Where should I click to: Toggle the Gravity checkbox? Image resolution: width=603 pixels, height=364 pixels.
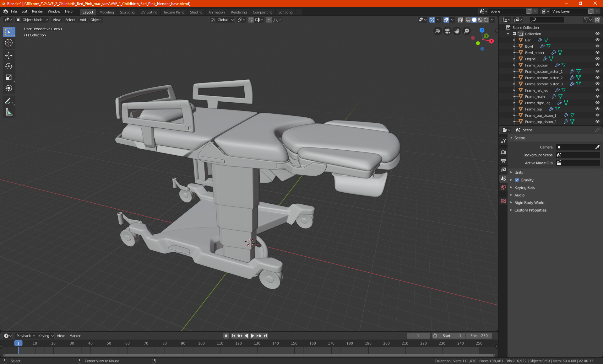[x=517, y=180]
